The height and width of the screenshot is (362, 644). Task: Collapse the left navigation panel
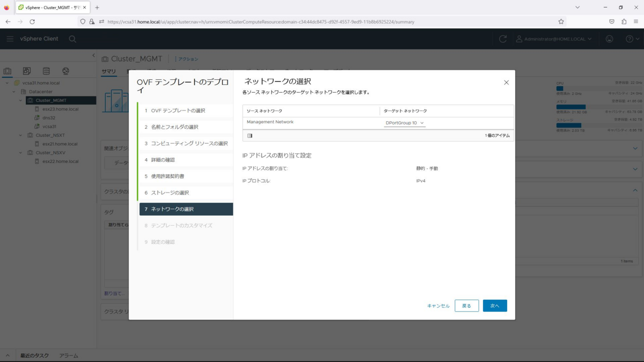pyautogui.click(x=93, y=55)
